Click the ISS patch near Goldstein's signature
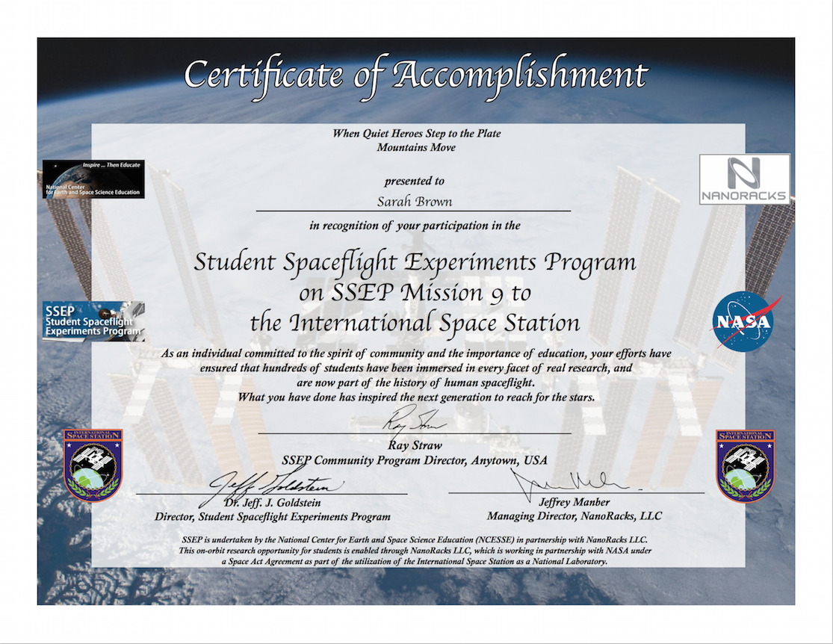The width and height of the screenshot is (833, 644). click(x=93, y=465)
